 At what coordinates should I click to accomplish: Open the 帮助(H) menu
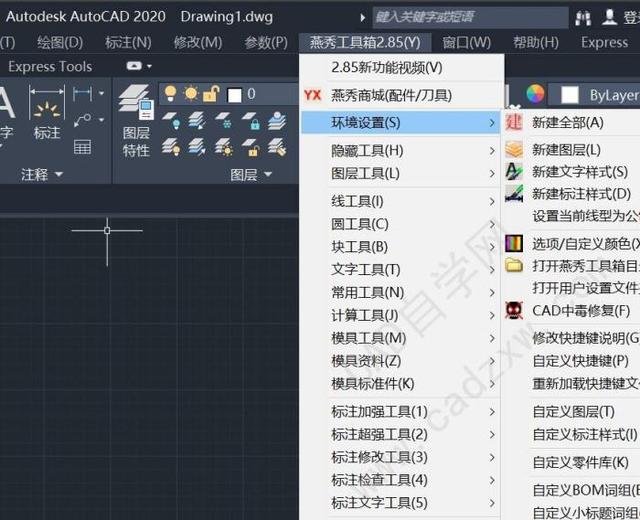(536, 42)
